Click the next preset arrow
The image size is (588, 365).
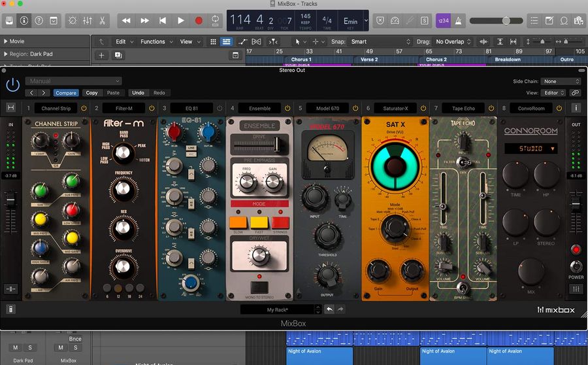(44, 93)
